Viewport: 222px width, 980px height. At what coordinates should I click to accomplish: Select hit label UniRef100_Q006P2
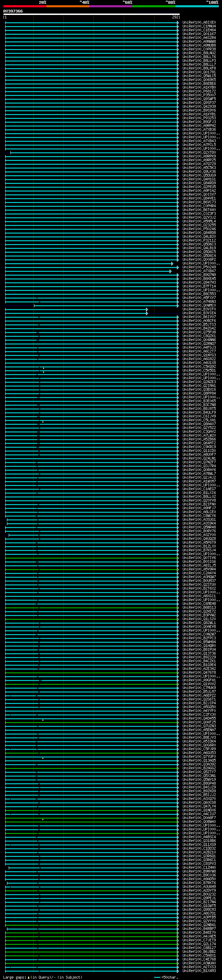click(199, 259)
